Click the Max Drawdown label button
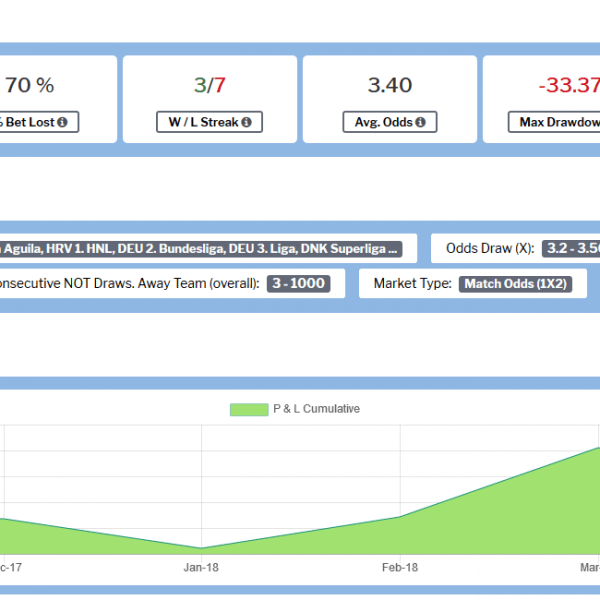Screen dimensions: 600x600 coord(554,122)
